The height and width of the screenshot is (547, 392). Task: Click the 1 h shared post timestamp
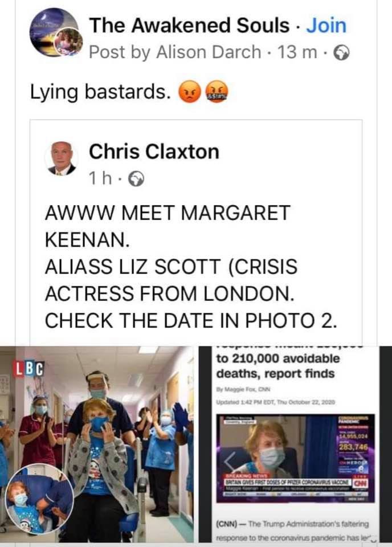(x=100, y=179)
